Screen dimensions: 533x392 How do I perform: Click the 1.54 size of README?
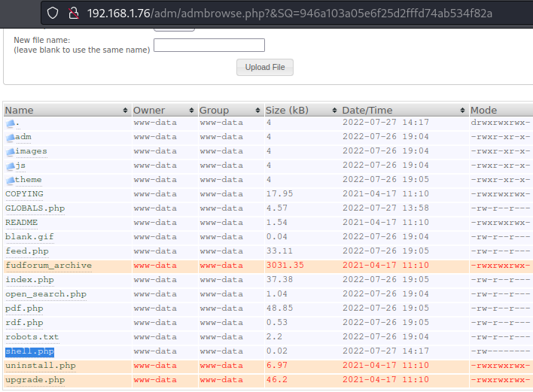277,222
